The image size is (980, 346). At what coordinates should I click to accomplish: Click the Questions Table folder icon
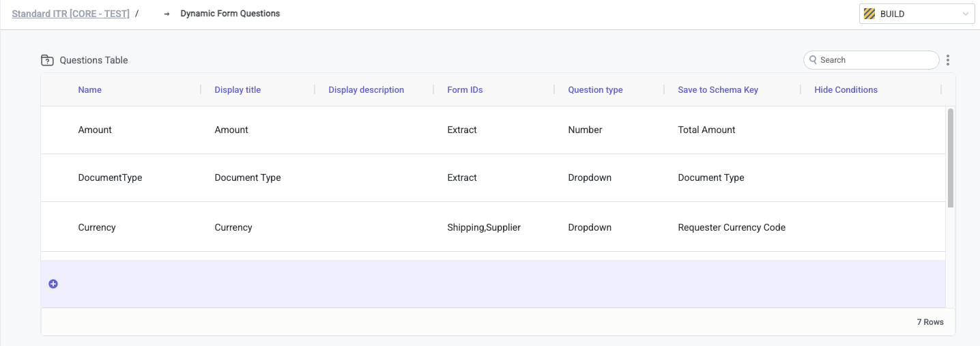click(47, 60)
